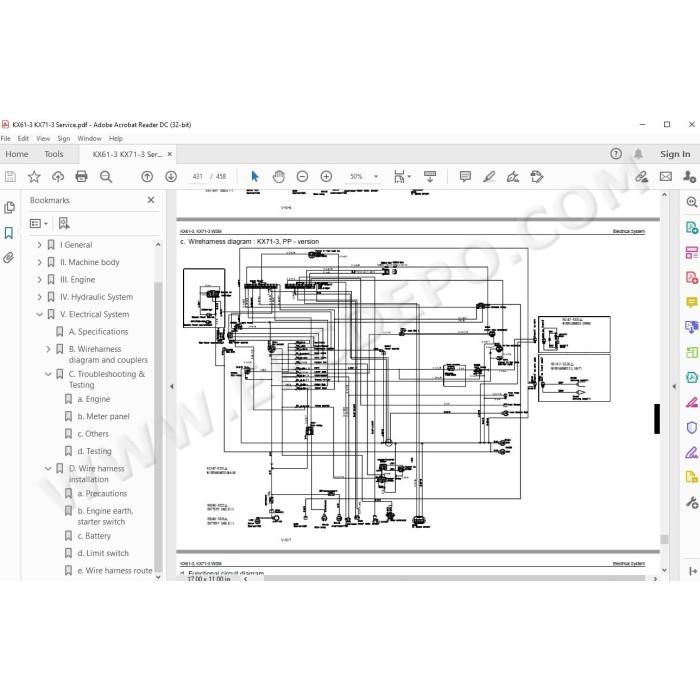Enable scrolling read mode icon
700x700 pixels.
tap(430, 176)
